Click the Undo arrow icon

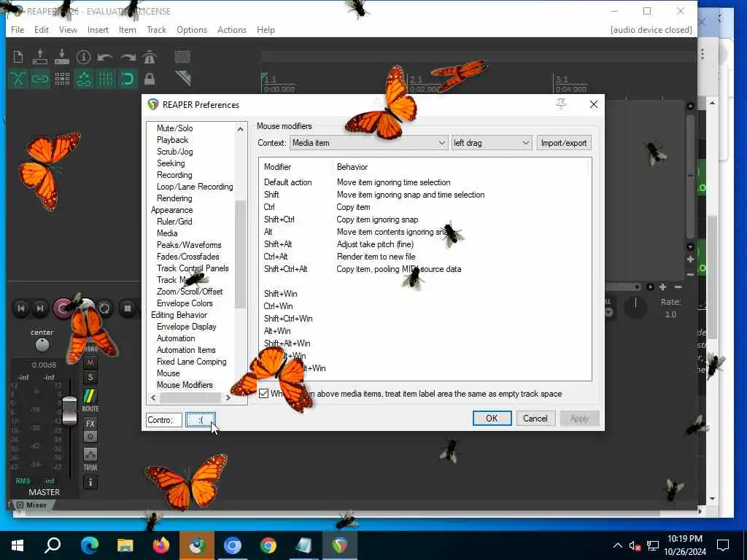click(105, 58)
